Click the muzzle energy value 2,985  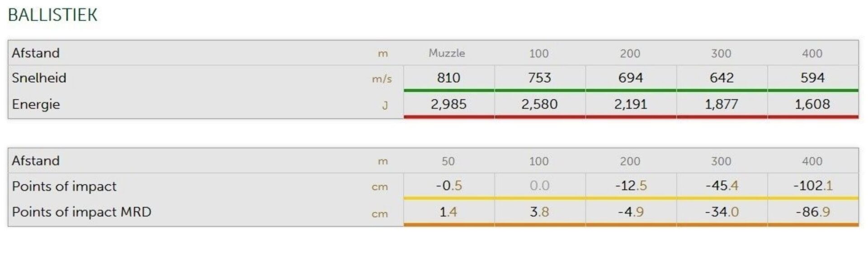click(448, 104)
